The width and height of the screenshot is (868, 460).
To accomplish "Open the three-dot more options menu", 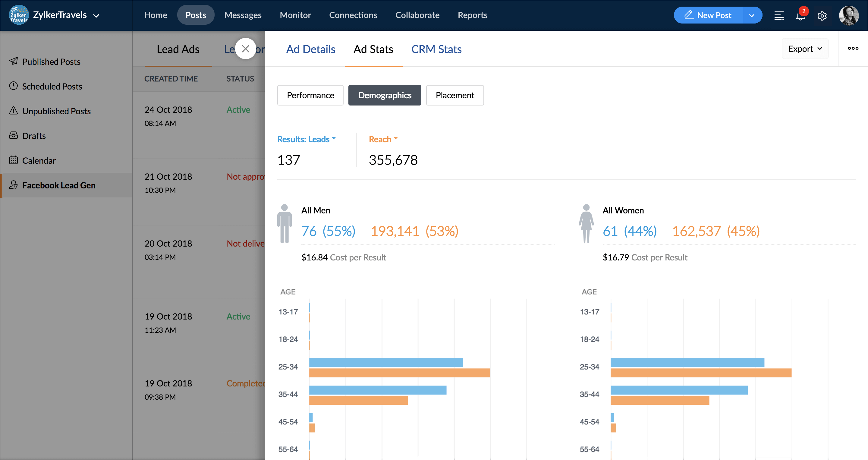I will tap(853, 49).
